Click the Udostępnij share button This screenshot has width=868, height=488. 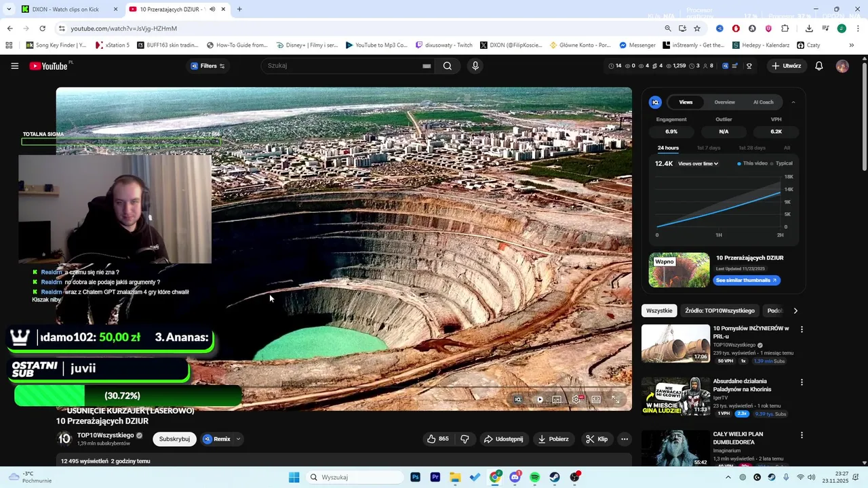pos(503,439)
